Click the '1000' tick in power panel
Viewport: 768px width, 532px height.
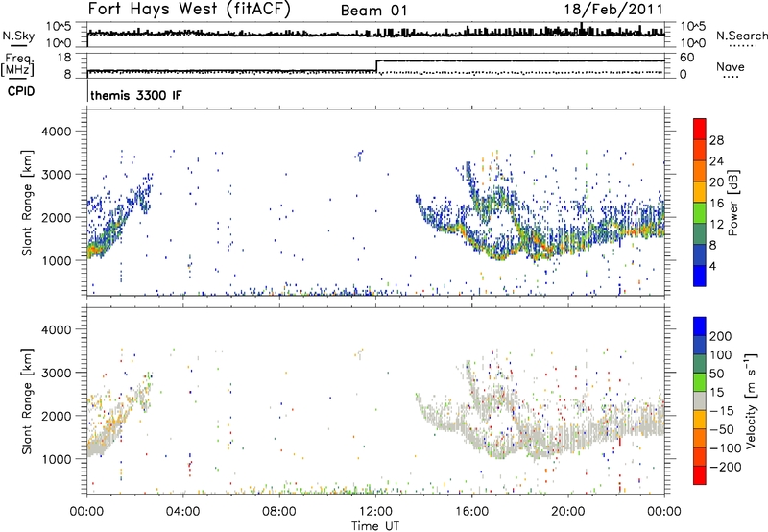57,260
